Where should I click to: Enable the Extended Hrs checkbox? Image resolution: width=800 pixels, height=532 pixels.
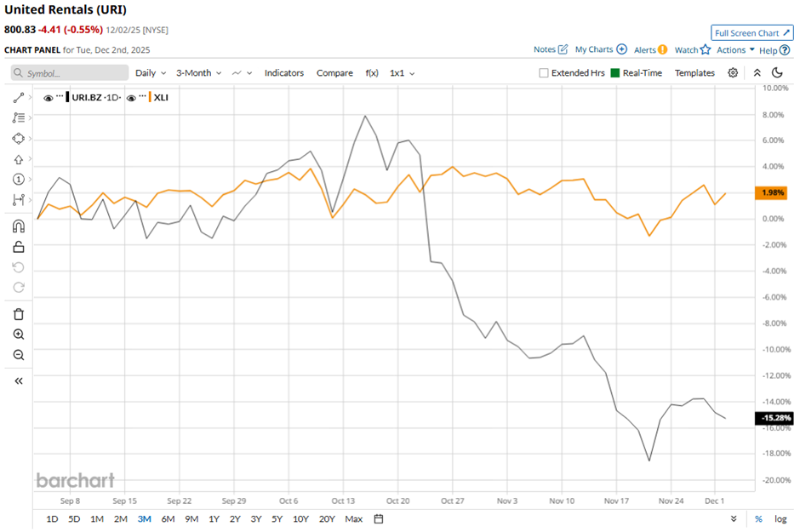544,73
